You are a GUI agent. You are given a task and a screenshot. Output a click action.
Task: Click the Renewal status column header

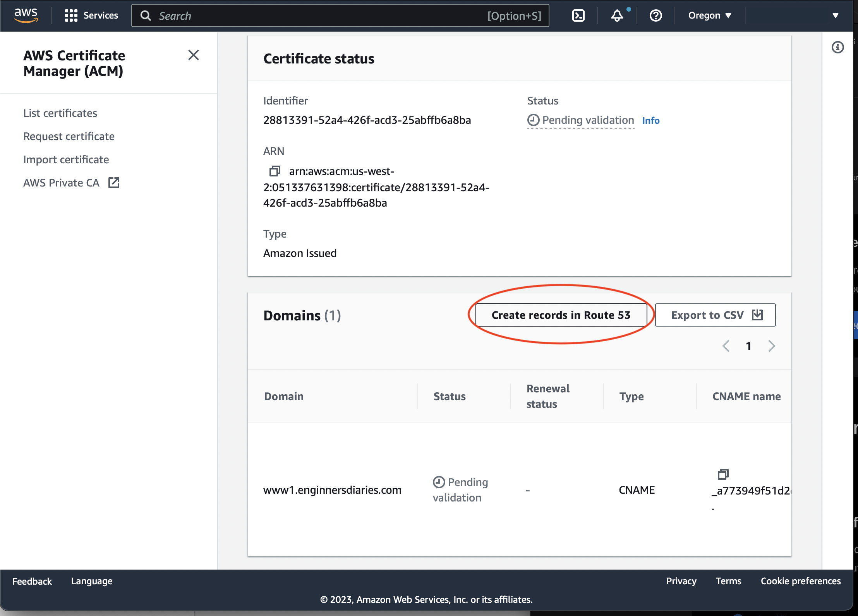[548, 396]
